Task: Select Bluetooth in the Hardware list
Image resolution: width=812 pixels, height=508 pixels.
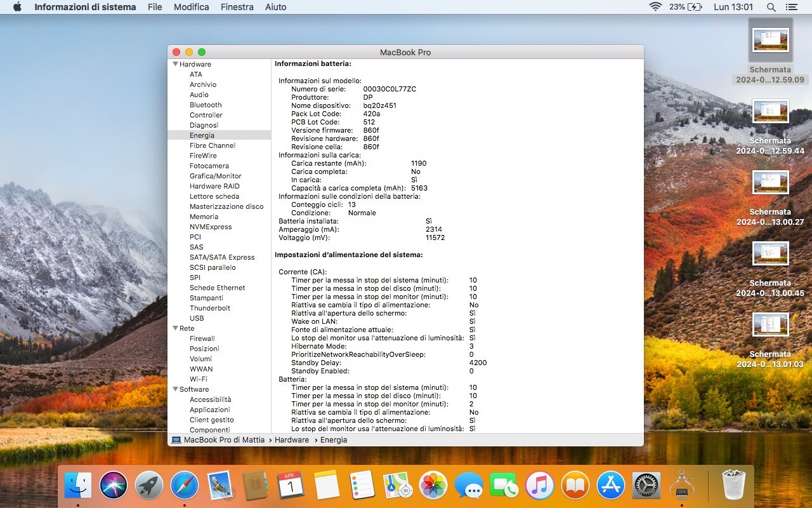Action: click(206, 105)
